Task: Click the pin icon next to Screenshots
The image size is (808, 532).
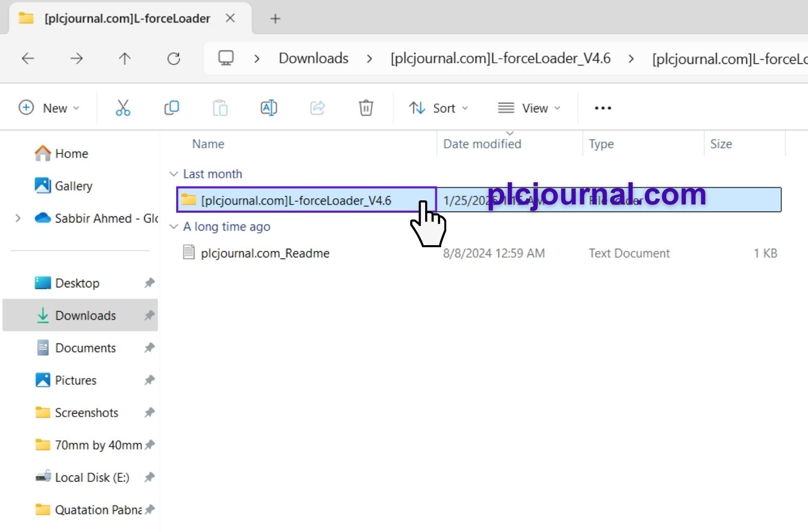Action: coord(149,413)
